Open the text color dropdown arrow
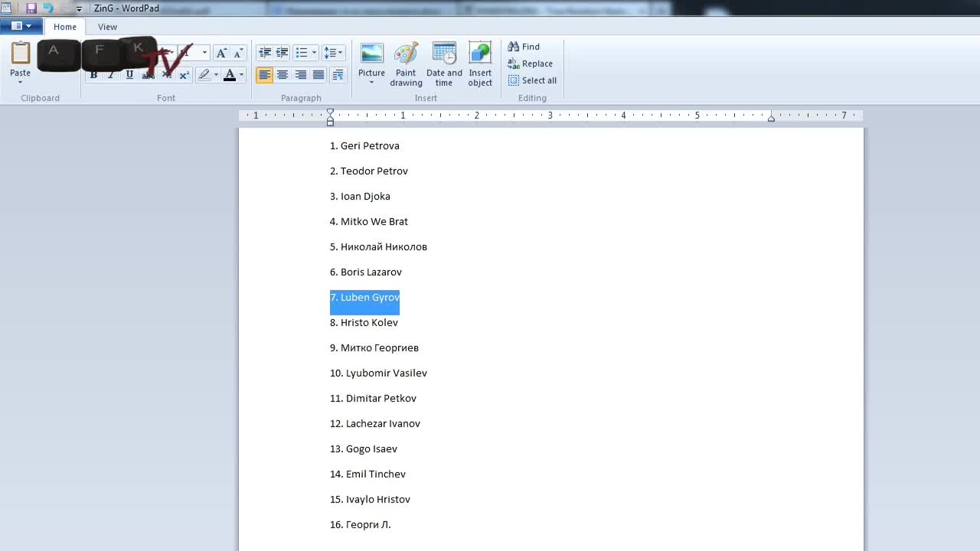Screen dimensions: 980x551 coord(241,75)
